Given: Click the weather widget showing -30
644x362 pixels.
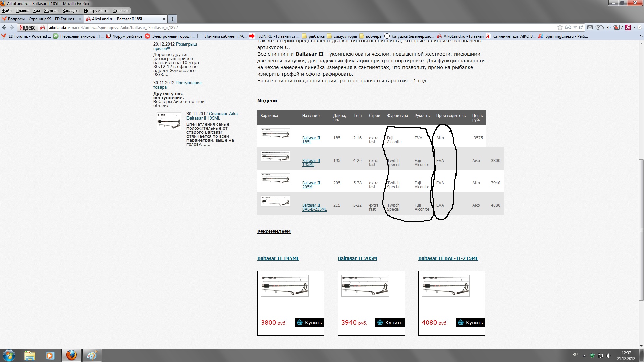Looking at the screenshot, I should (603, 27).
